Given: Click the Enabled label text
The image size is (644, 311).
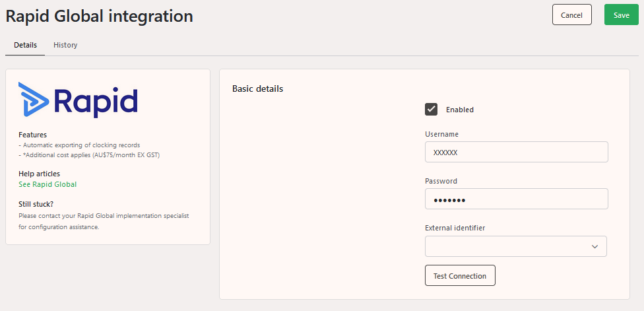Looking at the screenshot, I should coord(460,110).
